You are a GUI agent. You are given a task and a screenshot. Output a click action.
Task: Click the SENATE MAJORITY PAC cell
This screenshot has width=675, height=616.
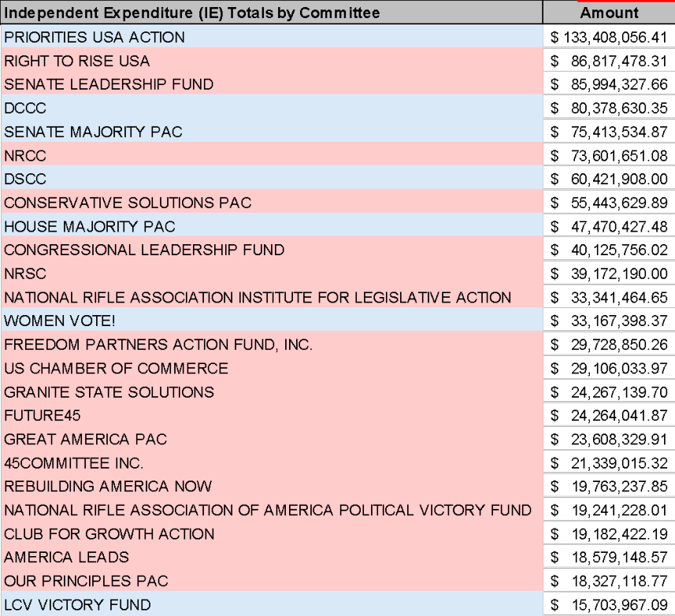pos(271,132)
